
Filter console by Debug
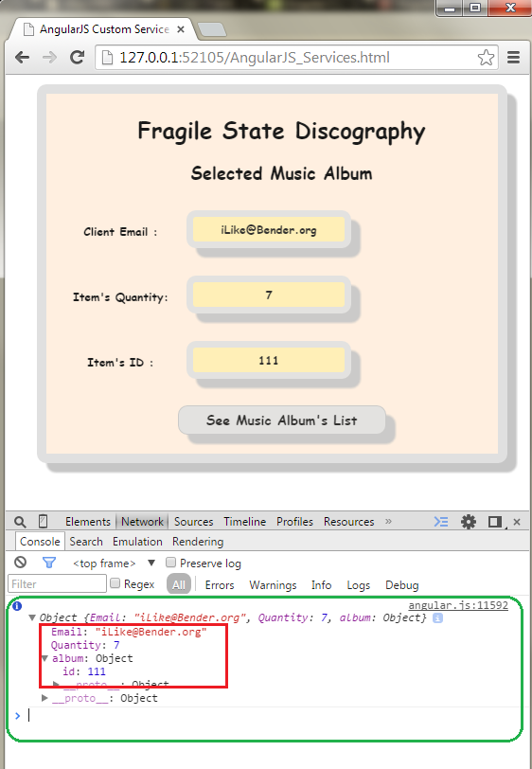pos(401,585)
